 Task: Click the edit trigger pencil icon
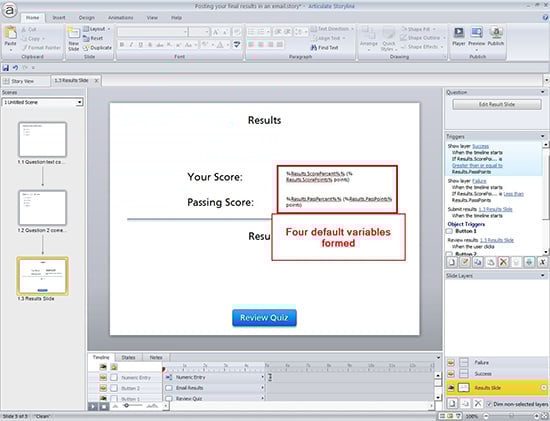(465, 262)
